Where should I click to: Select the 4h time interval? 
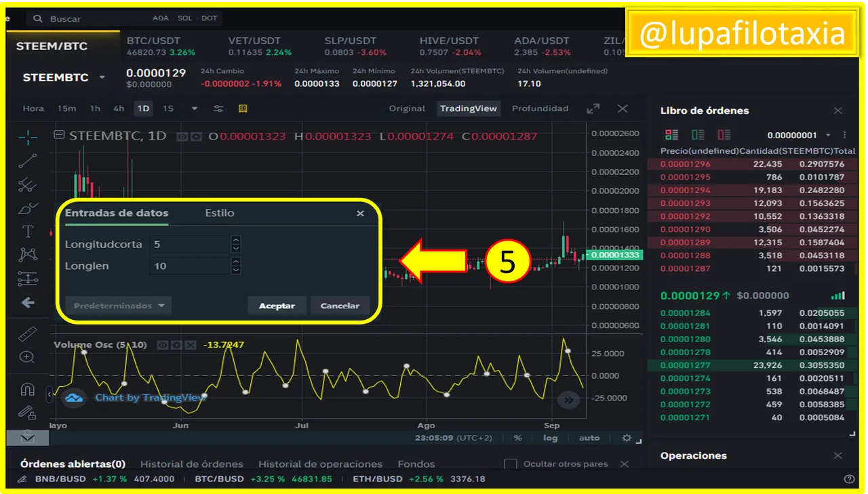tap(119, 108)
